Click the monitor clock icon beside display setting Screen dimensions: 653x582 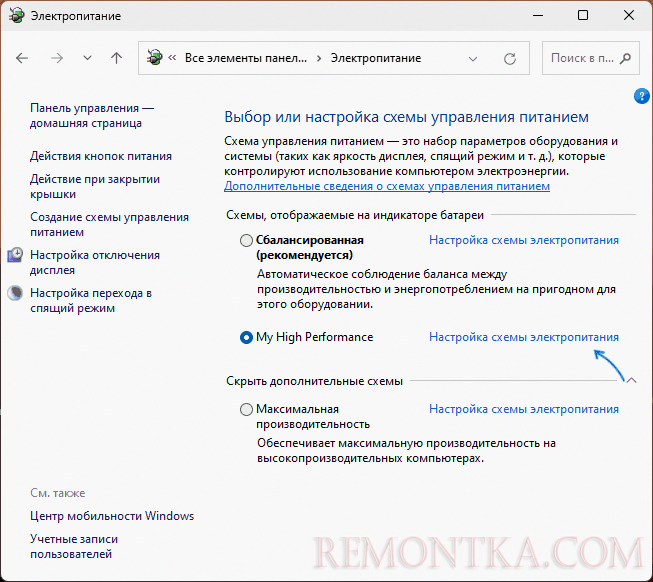[15, 255]
